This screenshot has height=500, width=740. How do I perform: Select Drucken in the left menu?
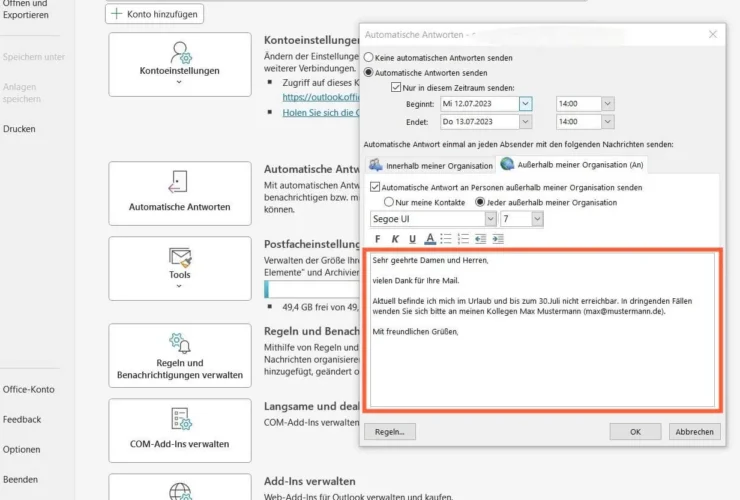[20, 129]
